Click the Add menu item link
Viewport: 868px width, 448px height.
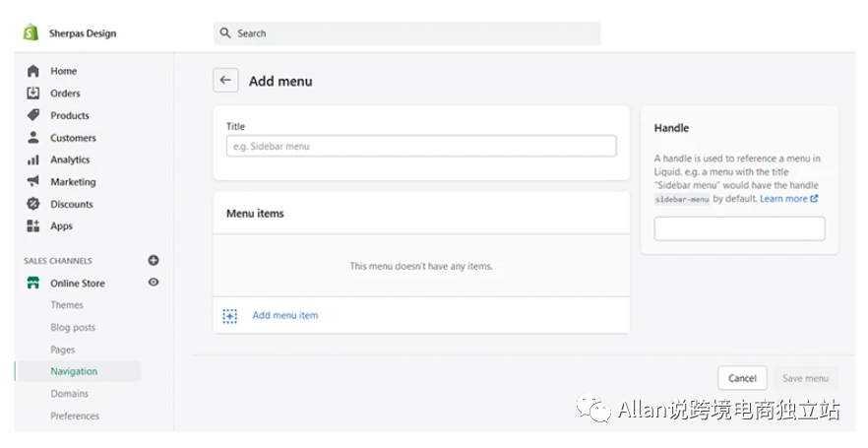[x=285, y=315]
